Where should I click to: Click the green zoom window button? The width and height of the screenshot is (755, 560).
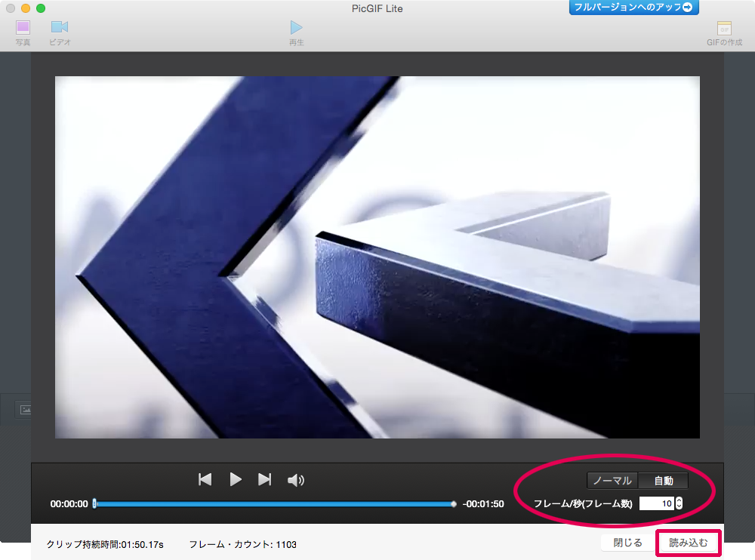tap(41, 8)
